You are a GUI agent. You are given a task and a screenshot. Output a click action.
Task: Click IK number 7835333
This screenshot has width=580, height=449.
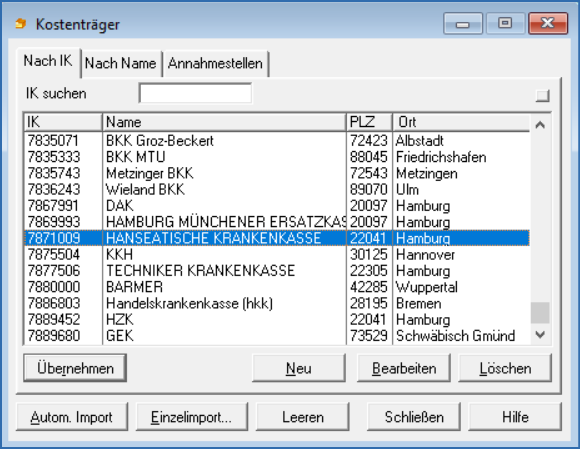pyautogui.click(x=53, y=157)
